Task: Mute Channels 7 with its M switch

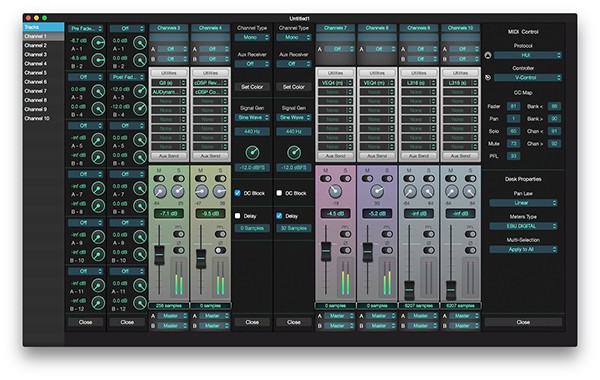Action: [x=326, y=178]
